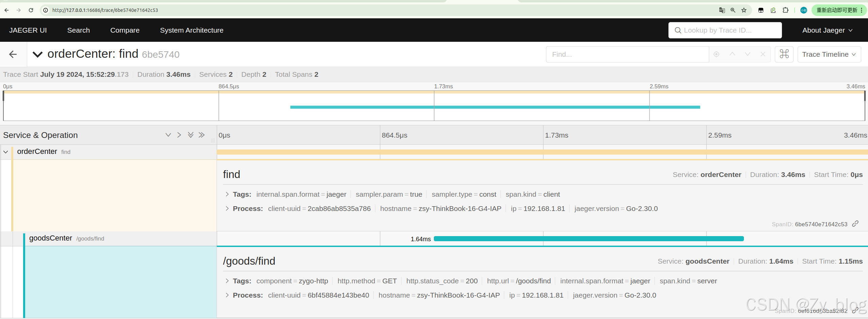Expand Process of the /goods/find span
The height and width of the screenshot is (319, 868).
(227, 295)
